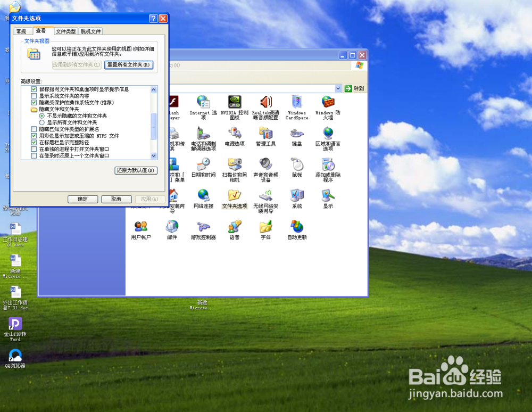The height and width of the screenshot is (412, 532).
Task: Click help question mark in dialog title
Action: point(153,18)
